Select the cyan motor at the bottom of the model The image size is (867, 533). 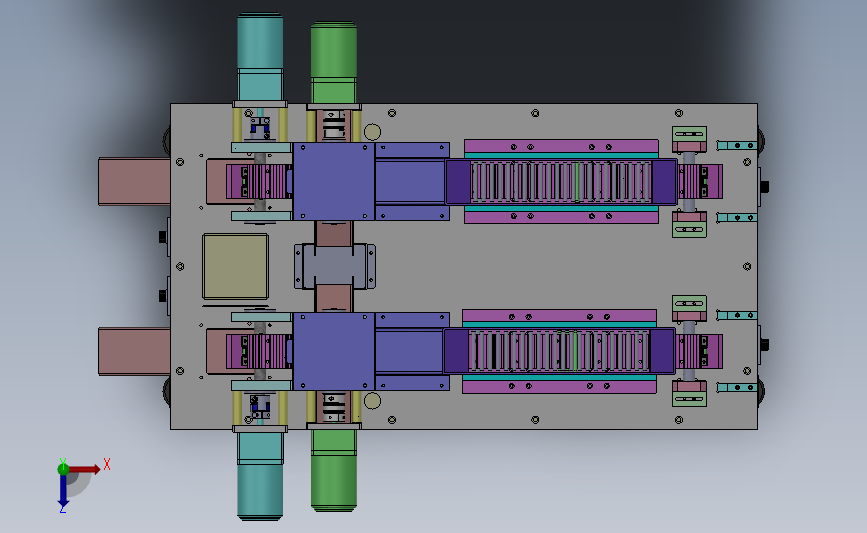coord(260,475)
